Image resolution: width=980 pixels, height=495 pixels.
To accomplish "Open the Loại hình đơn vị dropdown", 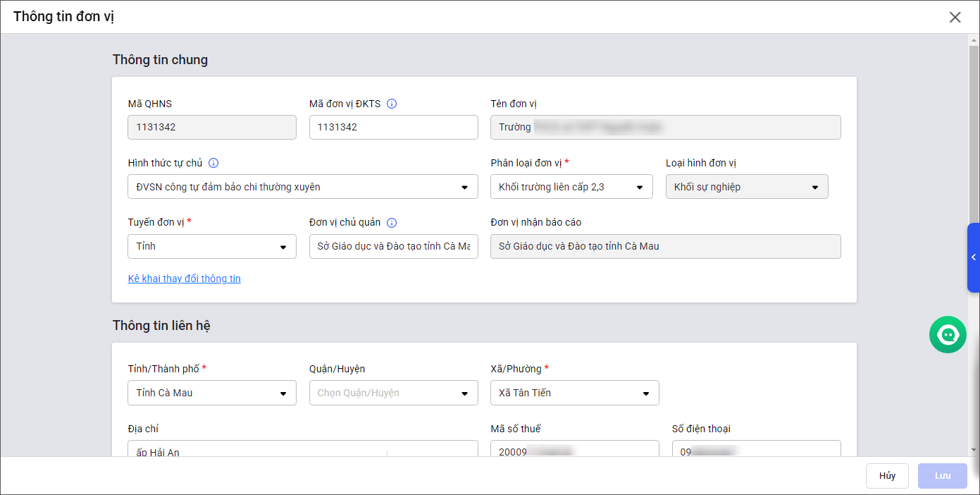I will [746, 187].
